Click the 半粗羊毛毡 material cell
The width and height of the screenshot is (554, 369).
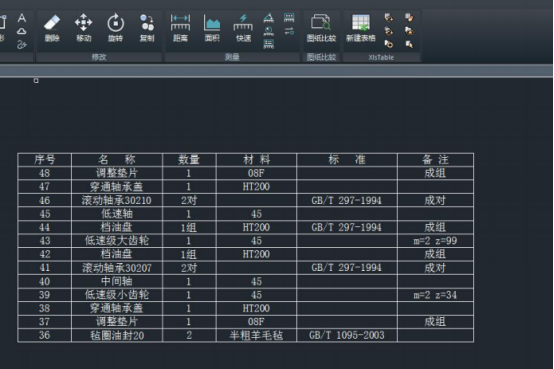click(257, 335)
